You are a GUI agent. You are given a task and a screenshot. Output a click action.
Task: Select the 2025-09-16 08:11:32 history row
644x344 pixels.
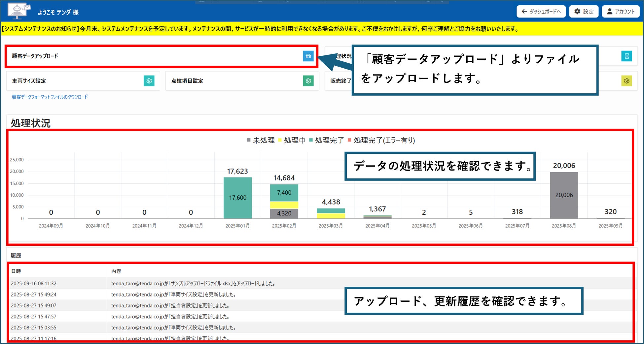(x=320, y=283)
